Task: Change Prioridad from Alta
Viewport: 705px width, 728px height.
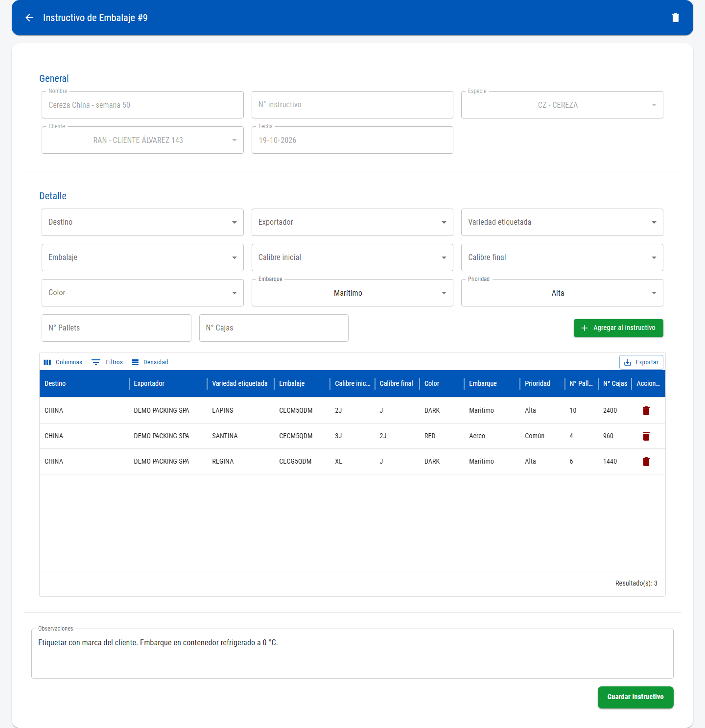Action: [x=562, y=293]
